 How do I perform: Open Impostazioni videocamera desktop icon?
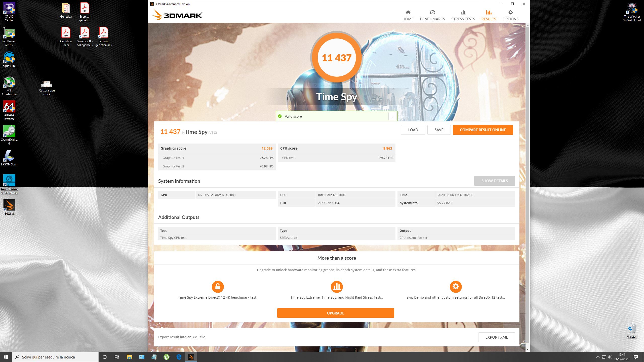[9, 184]
